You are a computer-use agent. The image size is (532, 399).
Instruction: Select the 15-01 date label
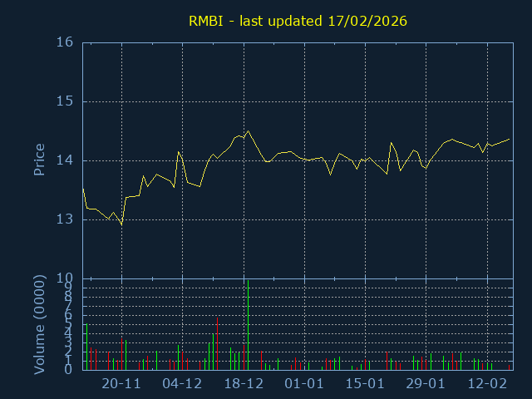pyautogui.click(x=365, y=384)
